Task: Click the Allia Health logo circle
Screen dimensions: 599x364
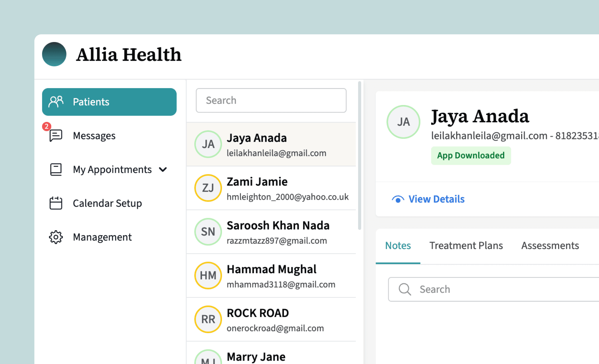Action: pyautogui.click(x=54, y=54)
